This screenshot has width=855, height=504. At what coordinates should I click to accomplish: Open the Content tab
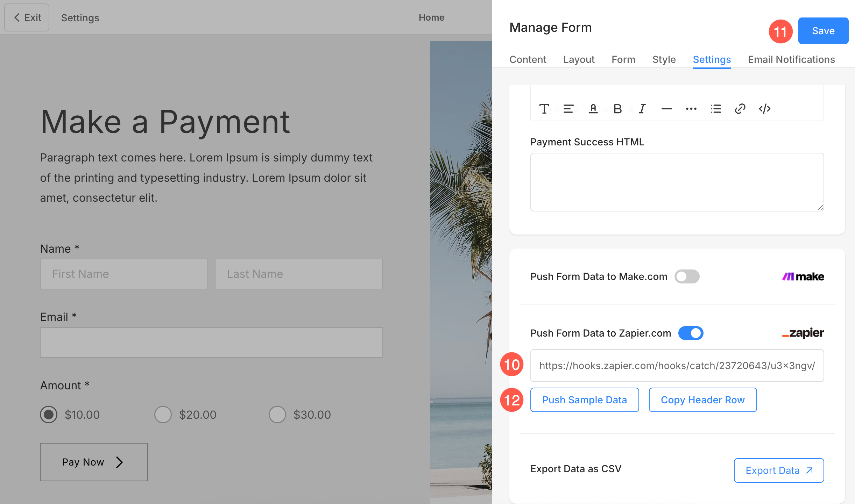528,59
